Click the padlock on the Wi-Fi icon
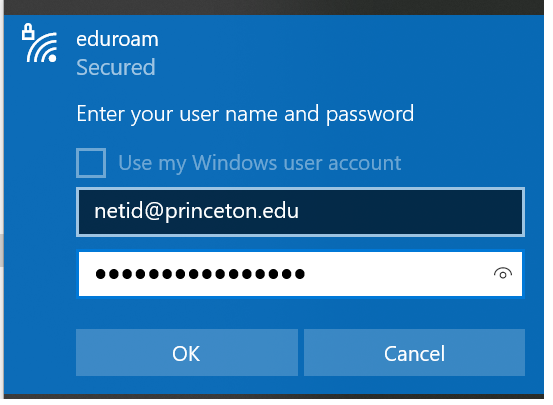 (28, 32)
